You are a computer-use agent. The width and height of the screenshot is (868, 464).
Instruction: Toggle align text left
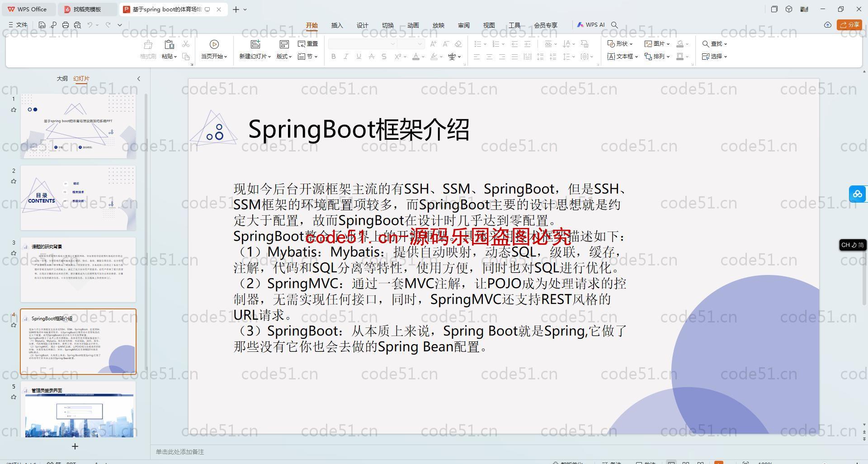click(476, 57)
